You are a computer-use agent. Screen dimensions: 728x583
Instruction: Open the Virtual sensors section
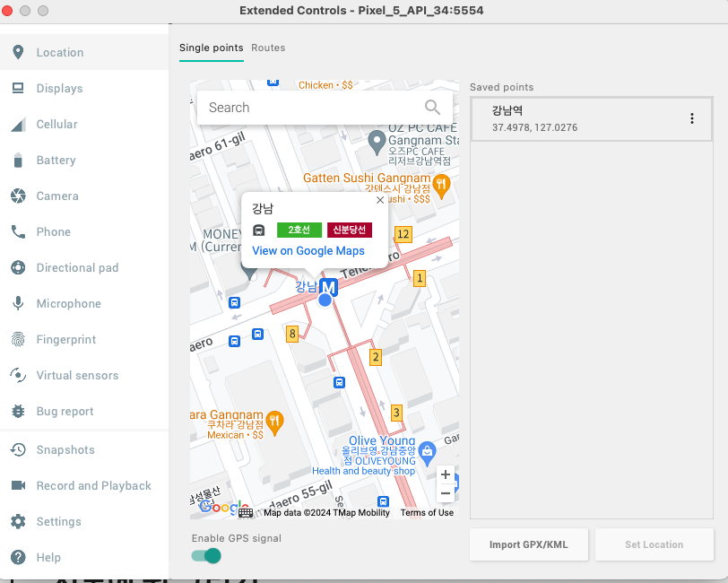coord(84,375)
